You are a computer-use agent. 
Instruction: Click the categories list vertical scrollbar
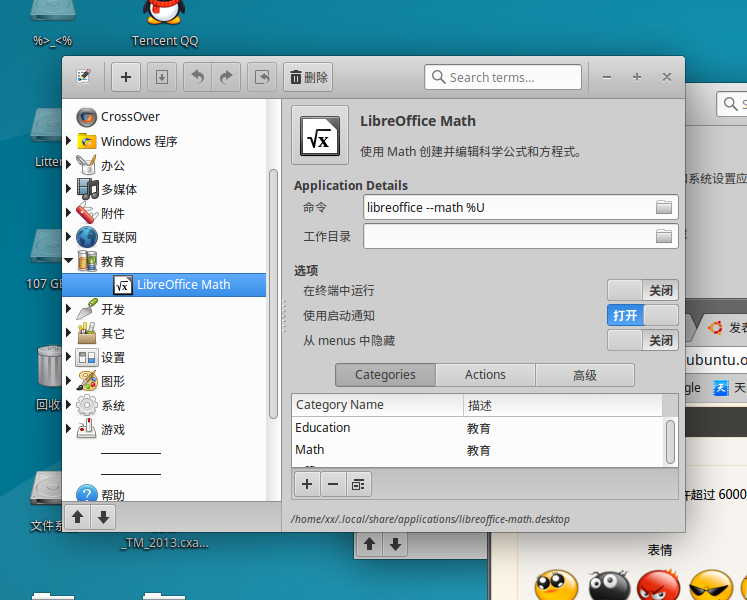pos(670,442)
